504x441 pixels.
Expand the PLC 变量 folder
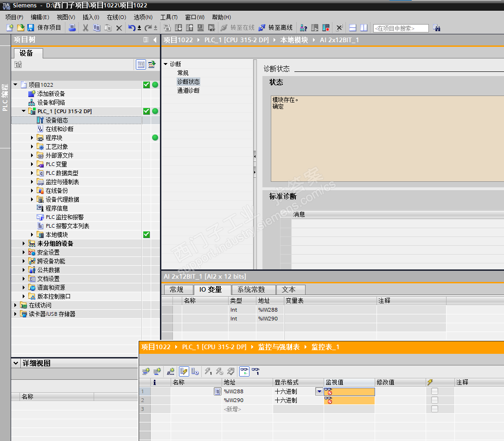(x=32, y=164)
